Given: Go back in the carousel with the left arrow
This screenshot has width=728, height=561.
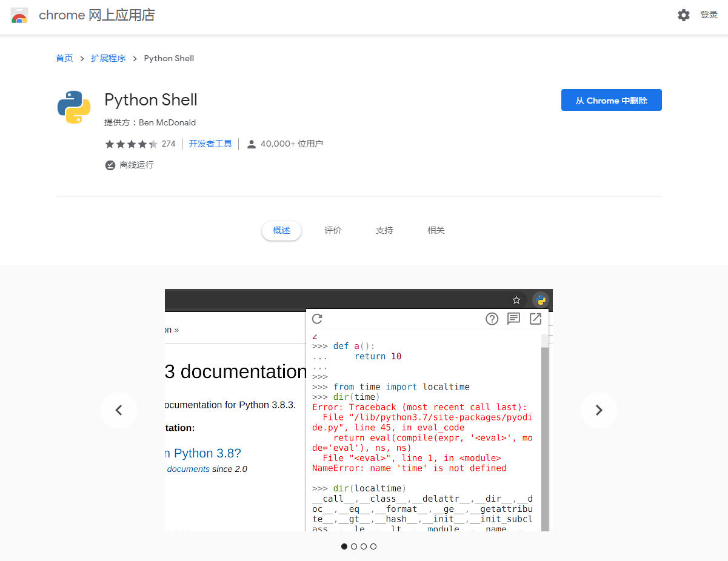Looking at the screenshot, I should (119, 410).
